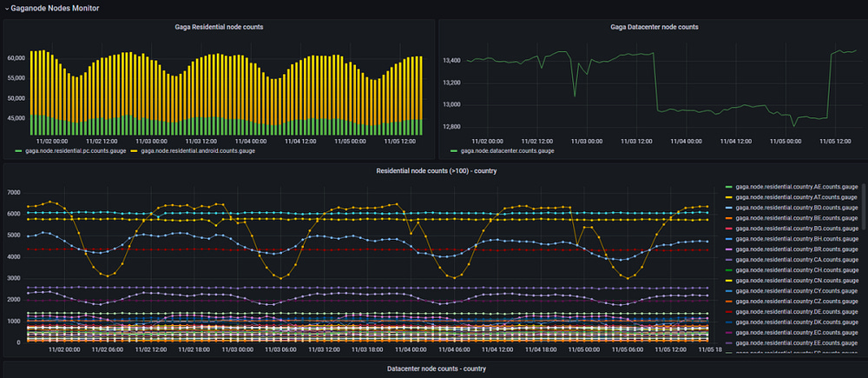The image size is (868, 378).
Task: Click red color swatch for DE series
Action: tap(728, 312)
